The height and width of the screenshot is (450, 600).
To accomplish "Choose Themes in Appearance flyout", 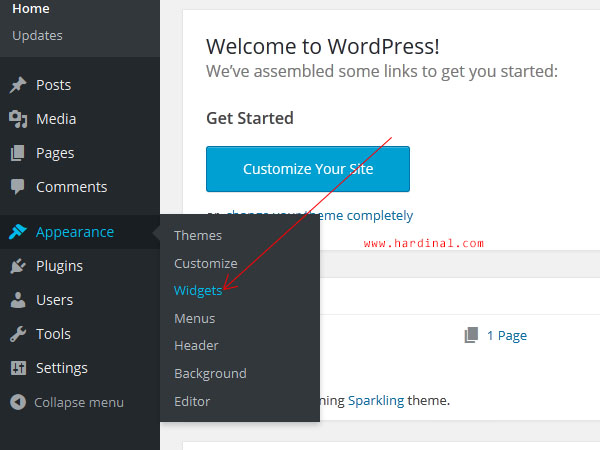I will tap(198, 235).
